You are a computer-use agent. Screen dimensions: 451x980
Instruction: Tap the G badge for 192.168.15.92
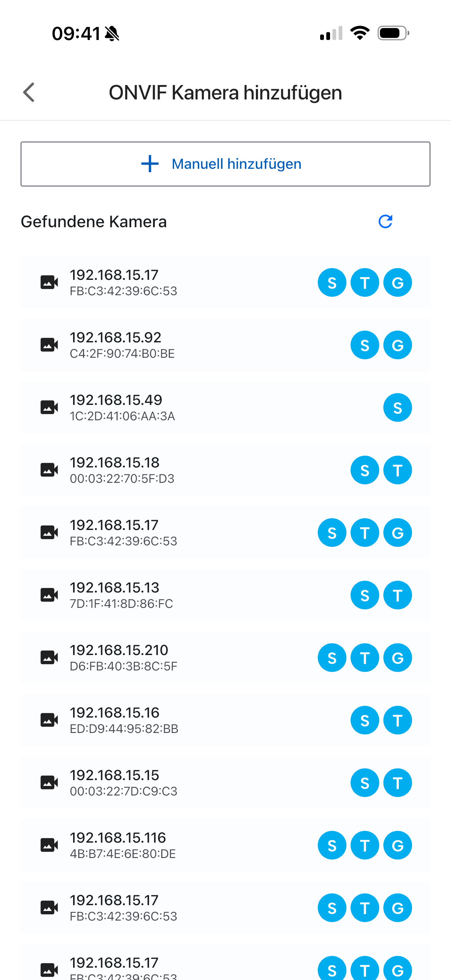coord(397,345)
